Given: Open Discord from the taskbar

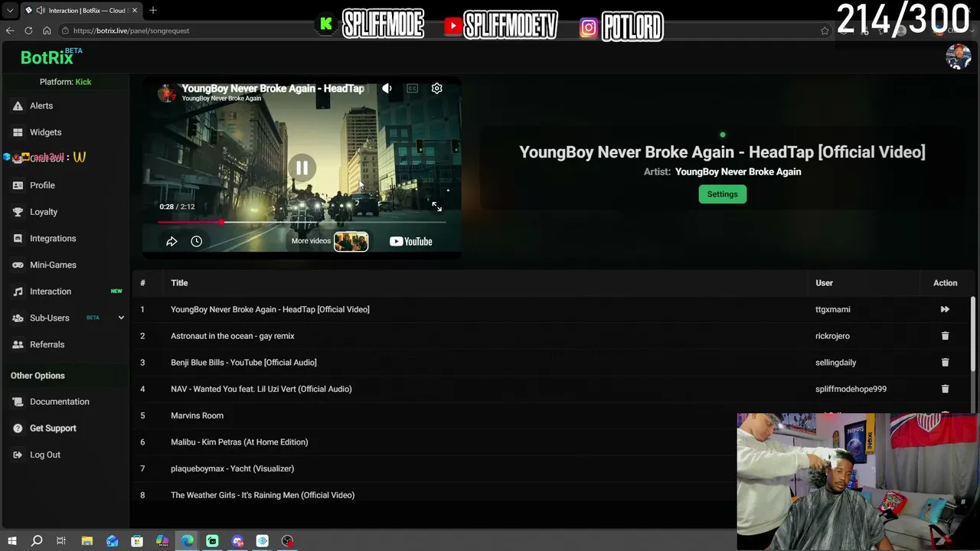Looking at the screenshot, I should point(237,541).
